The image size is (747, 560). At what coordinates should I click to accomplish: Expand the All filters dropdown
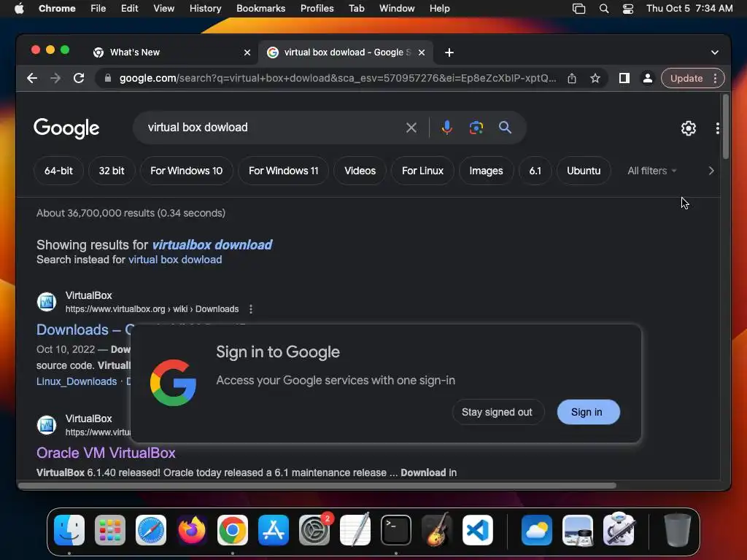pos(651,171)
